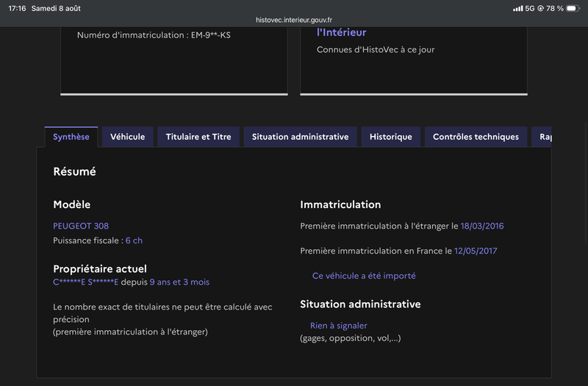Tap the 78 % battery percentage
This screenshot has height=386, width=588.
pyautogui.click(x=555, y=8)
